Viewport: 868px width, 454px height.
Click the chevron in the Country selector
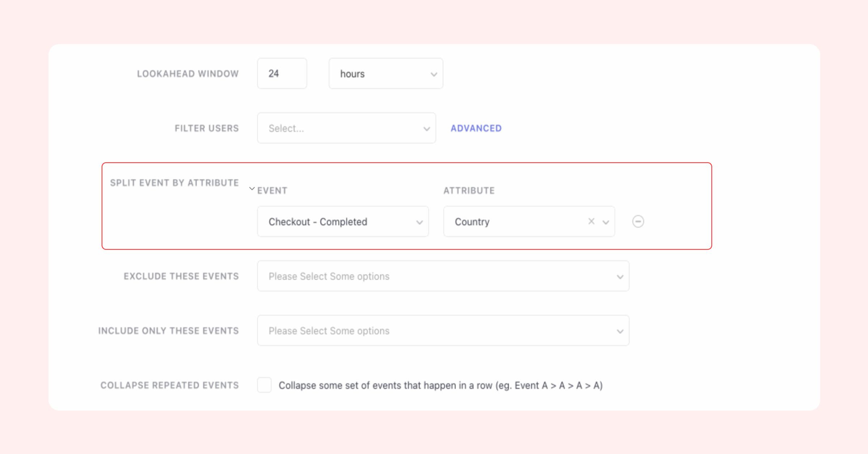pyautogui.click(x=606, y=222)
